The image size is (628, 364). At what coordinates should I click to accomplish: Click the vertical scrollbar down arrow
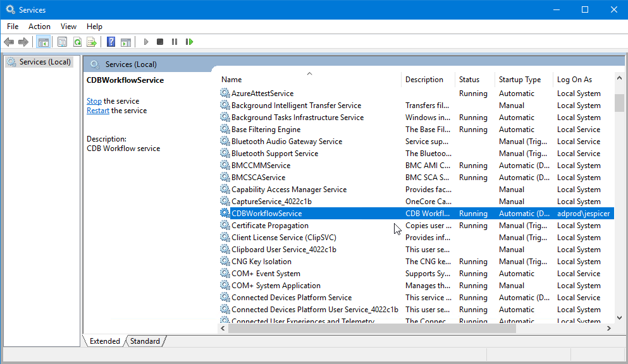click(x=619, y=318)
